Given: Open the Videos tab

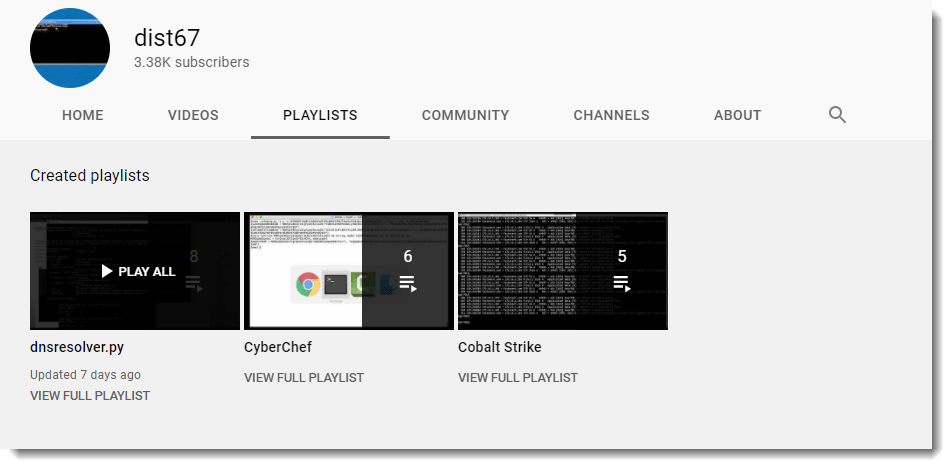Looking at the screenshot, I should [193, 115].
